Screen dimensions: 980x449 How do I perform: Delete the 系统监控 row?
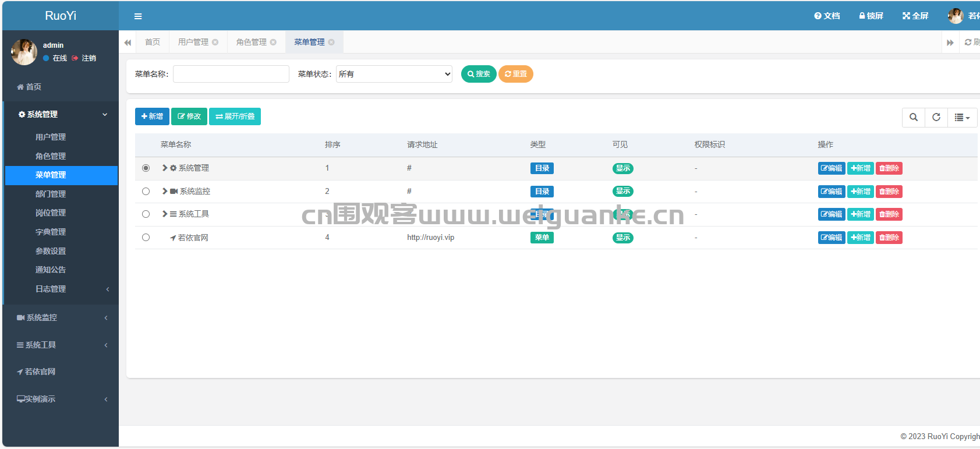(x=889, y=192)
